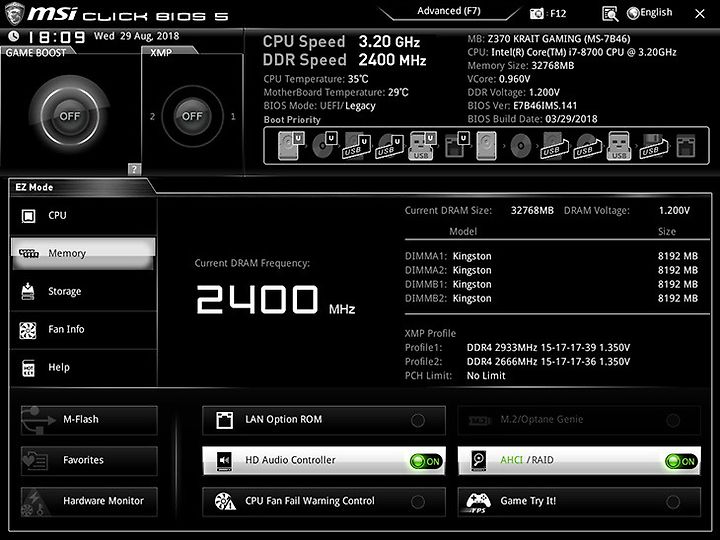Open the Favorites menu
The width and height of the screenshot is (720, 540).
(x=89, y=460)
